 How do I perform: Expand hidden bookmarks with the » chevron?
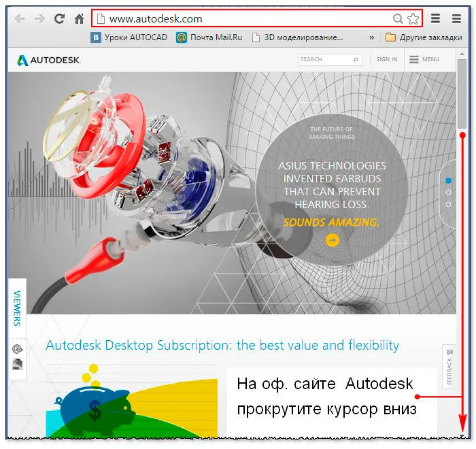371,37
